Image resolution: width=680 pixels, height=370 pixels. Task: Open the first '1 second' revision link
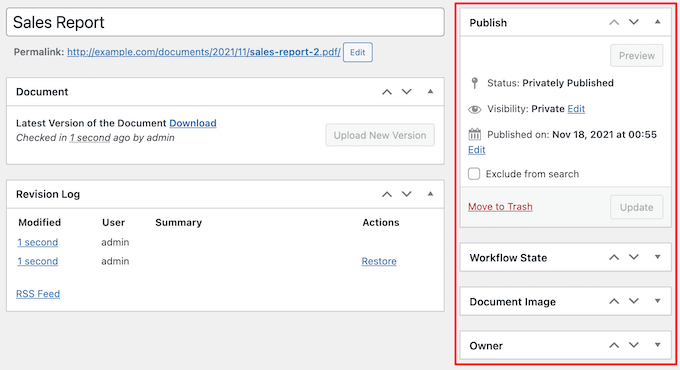[x=38, y=242]
